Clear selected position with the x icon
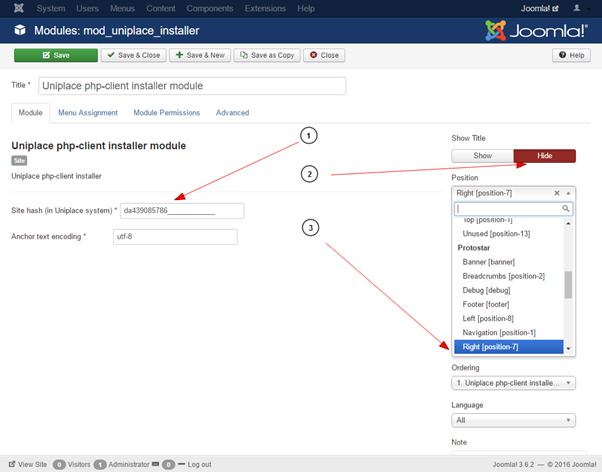Image resolution: width=602 pixels, height=472 pixels. click(557, 193)
